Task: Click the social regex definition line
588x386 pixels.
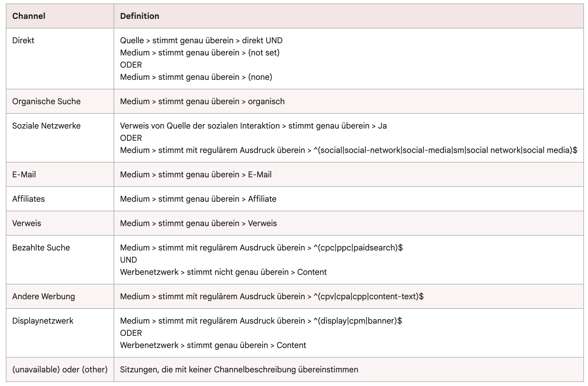Action: click(348, 150)
